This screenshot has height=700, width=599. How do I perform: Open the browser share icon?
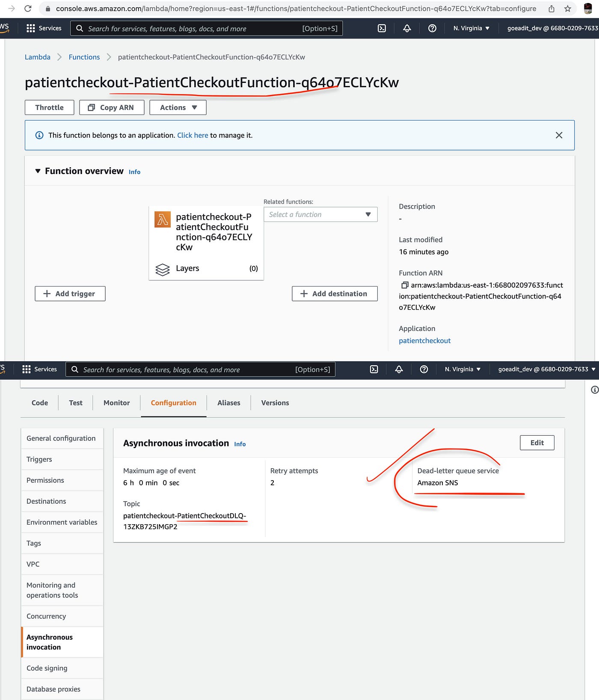[552, 9]
